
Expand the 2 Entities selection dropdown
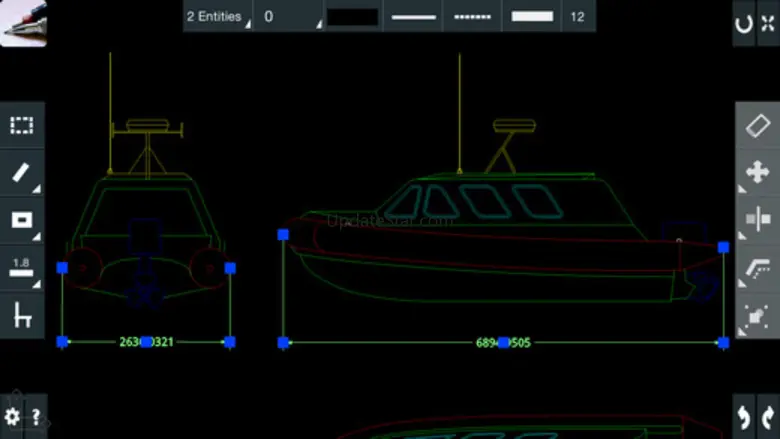click(218, 16)
